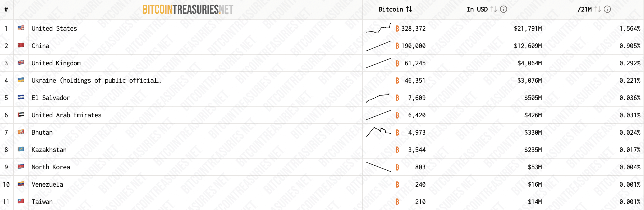The height and width of the screenshot is (210, 644).
Task: Click the United States flag icon
Action: 21,28
